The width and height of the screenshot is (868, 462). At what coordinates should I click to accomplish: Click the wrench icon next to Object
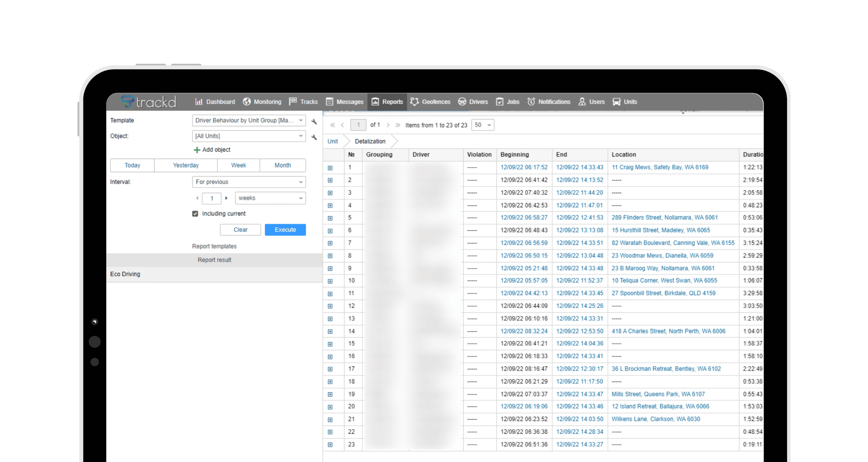point(314,137)
